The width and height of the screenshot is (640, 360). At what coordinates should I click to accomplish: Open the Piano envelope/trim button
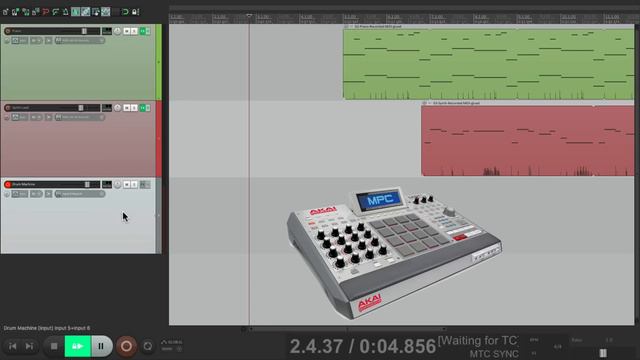(20, 40)
